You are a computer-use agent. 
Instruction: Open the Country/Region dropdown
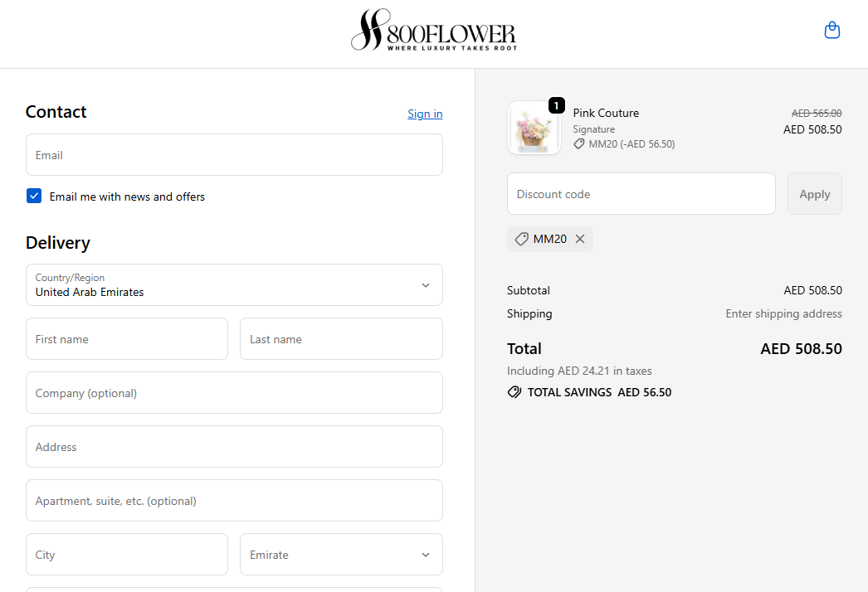(234, 285)
